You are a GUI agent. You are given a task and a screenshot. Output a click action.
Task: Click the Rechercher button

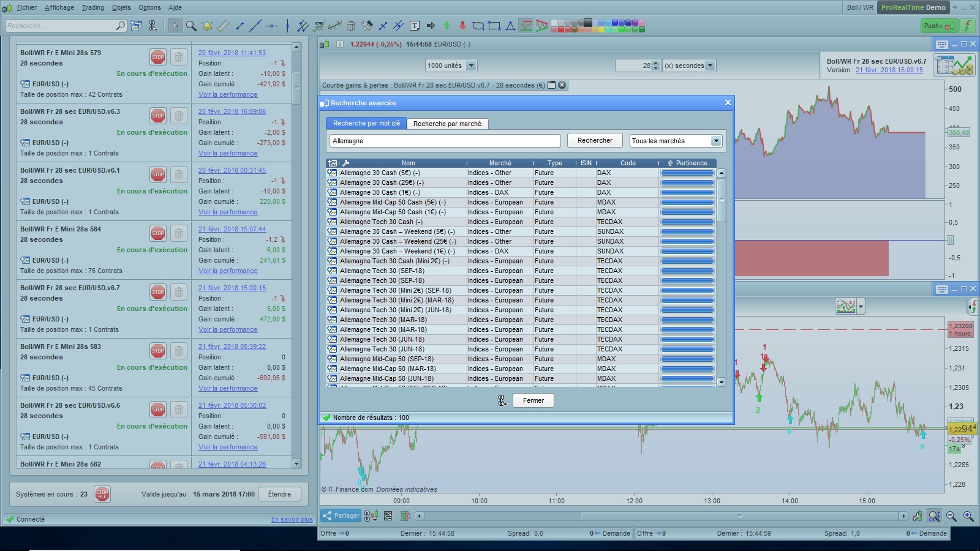[x=594, y=140]
